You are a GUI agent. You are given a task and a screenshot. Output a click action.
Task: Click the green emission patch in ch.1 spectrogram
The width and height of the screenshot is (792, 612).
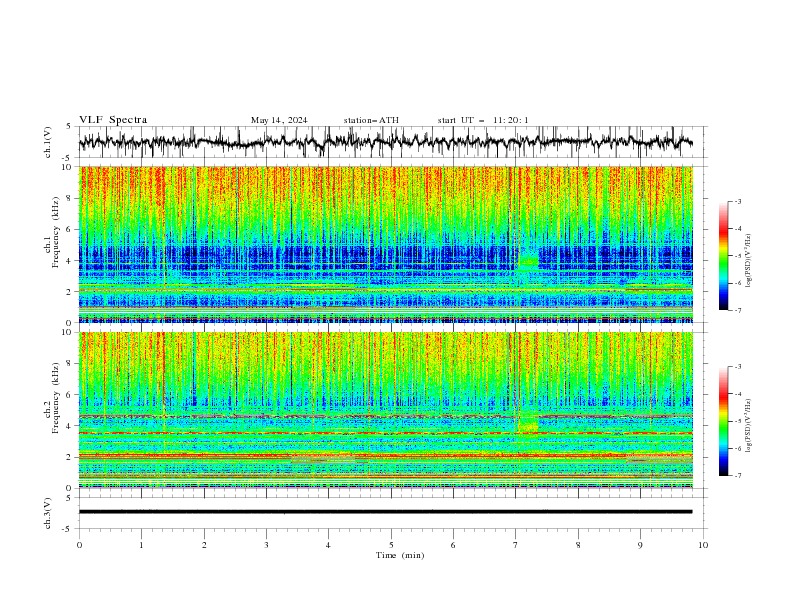pos(528,263)
